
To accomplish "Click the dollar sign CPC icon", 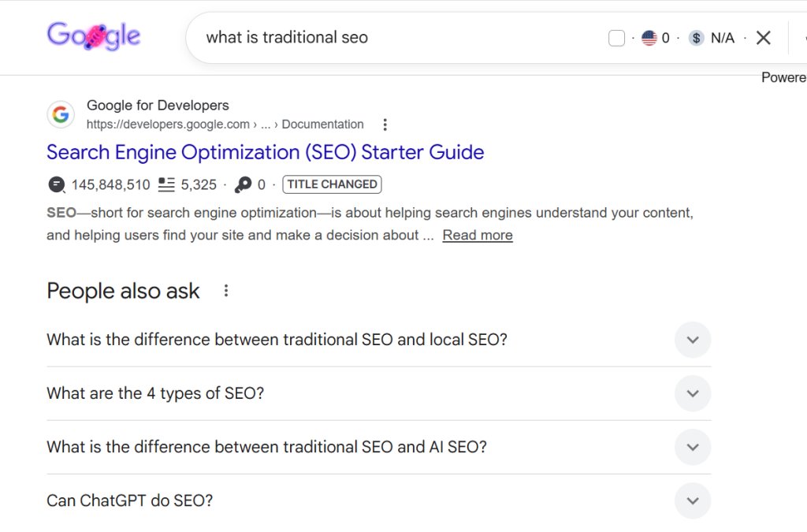I will [696, 38].
